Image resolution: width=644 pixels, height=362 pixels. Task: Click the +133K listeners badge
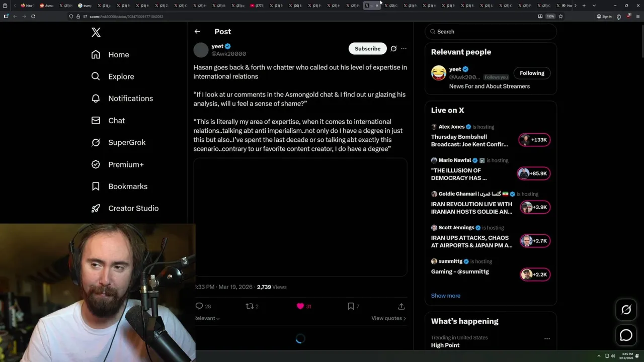pyautogui.click(x=534, y=140)
